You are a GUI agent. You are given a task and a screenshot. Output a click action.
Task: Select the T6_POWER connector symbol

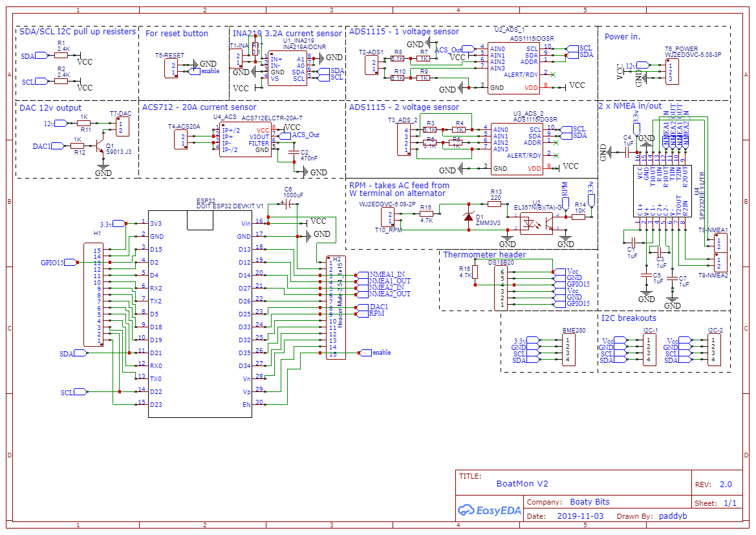pyautogui.click(x=672, y=71)
